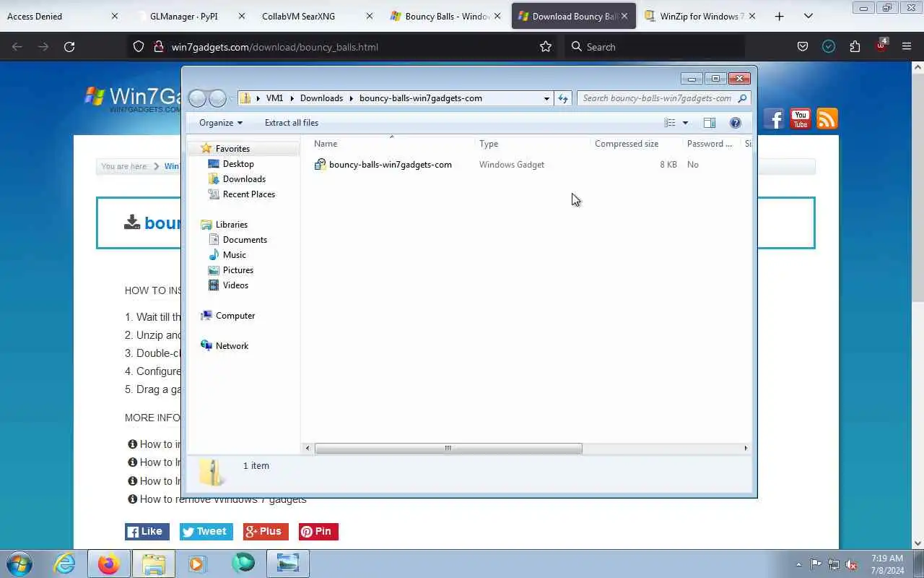The width and height of the screenshot is (924, 578).
Task: Open the change view options arrow
Action: (x=685, y=123)
